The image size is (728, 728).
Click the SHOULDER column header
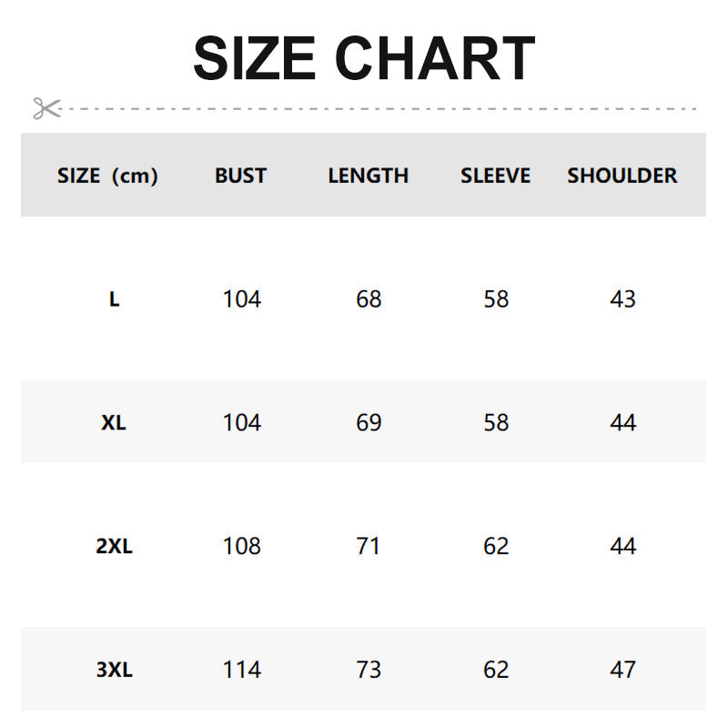point(622,176)
